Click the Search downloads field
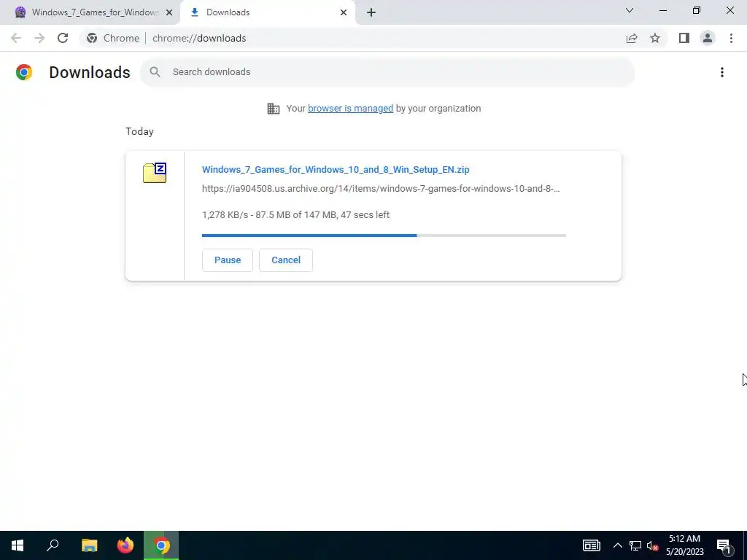Image resolution: width=747 pixels, height=560 pixels. 387,72
